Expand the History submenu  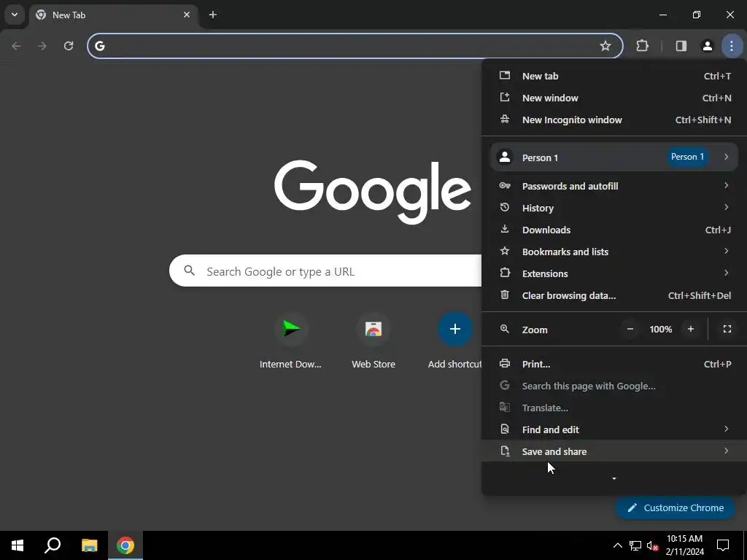614,208
